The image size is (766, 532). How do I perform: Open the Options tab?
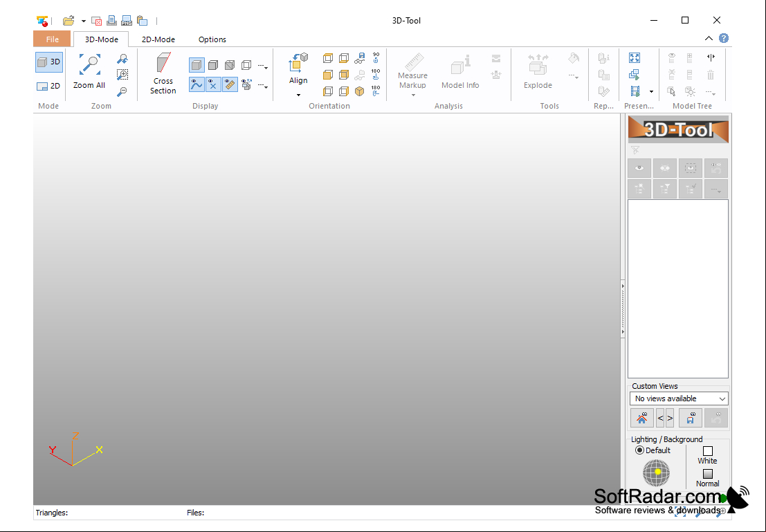coord(212,39)
